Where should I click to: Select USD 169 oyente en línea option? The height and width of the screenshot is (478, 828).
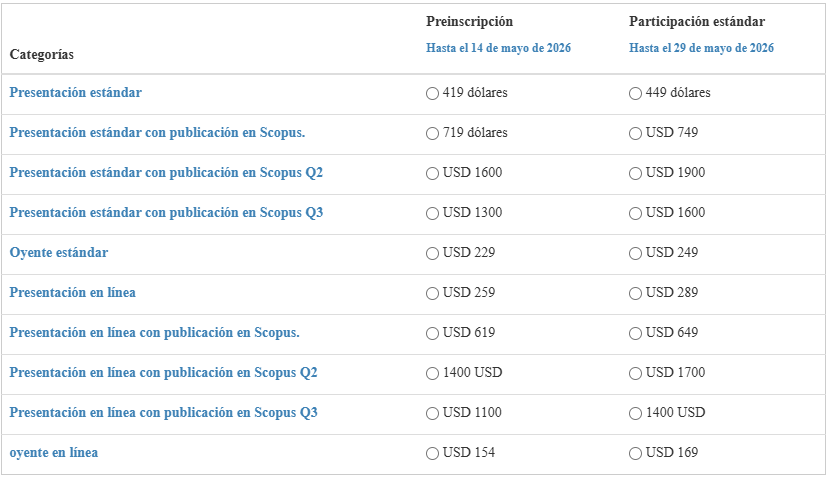coord(635,453)
